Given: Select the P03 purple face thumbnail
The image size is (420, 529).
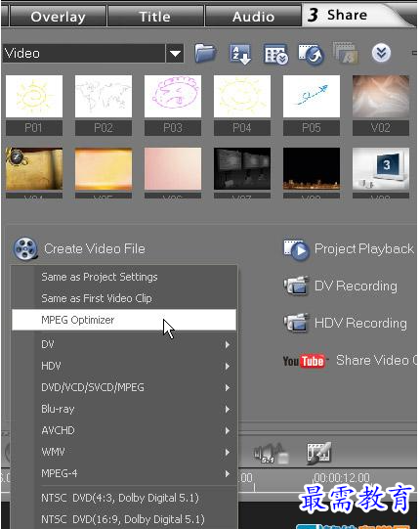Looking at the screenshot, I should (173, 96).
